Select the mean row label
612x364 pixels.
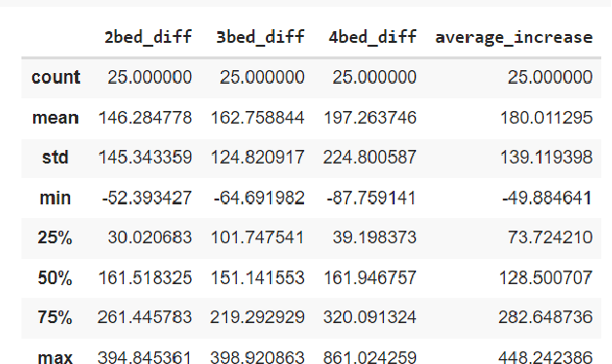point(56,118)
